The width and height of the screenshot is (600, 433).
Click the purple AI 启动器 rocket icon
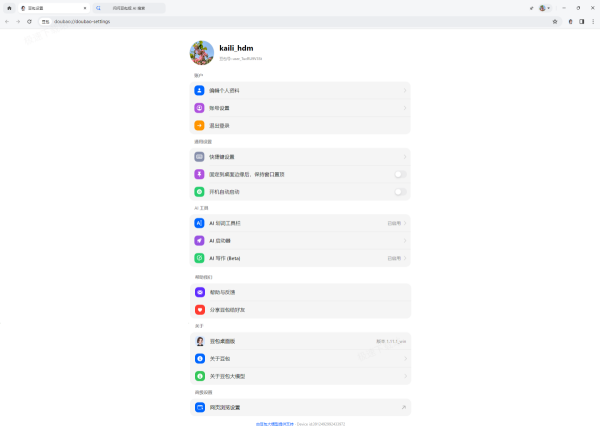coord(200,241)
